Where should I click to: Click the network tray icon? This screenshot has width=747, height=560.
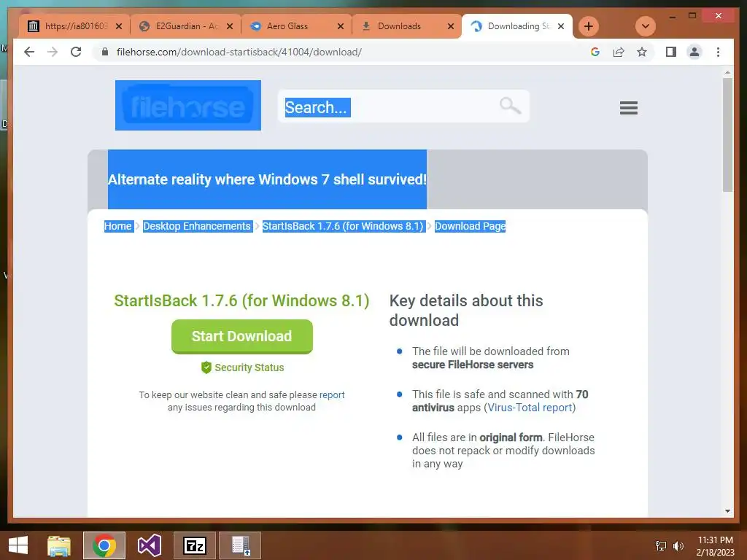tap(660, 545)
